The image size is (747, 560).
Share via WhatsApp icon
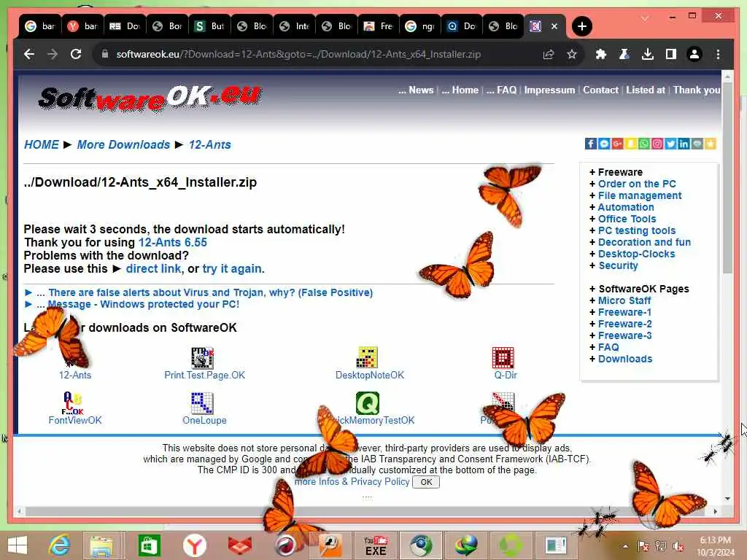tap(644, 144)
